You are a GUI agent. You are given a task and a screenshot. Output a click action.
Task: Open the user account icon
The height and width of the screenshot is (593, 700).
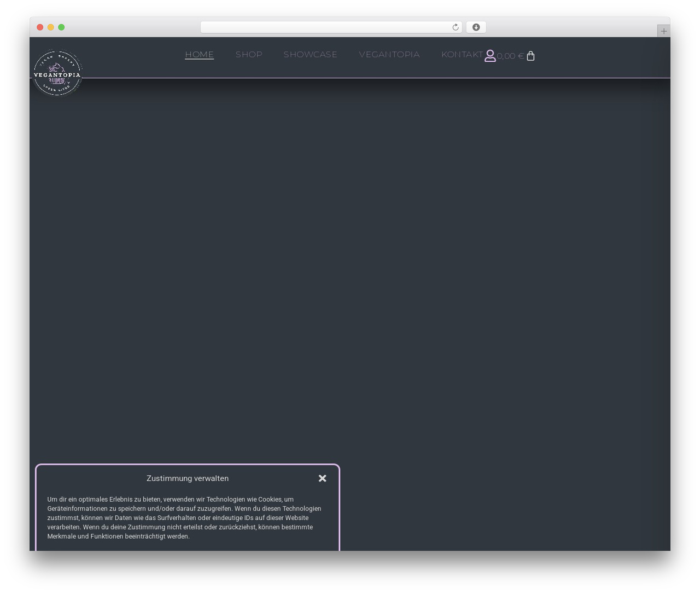pos(490,56)
